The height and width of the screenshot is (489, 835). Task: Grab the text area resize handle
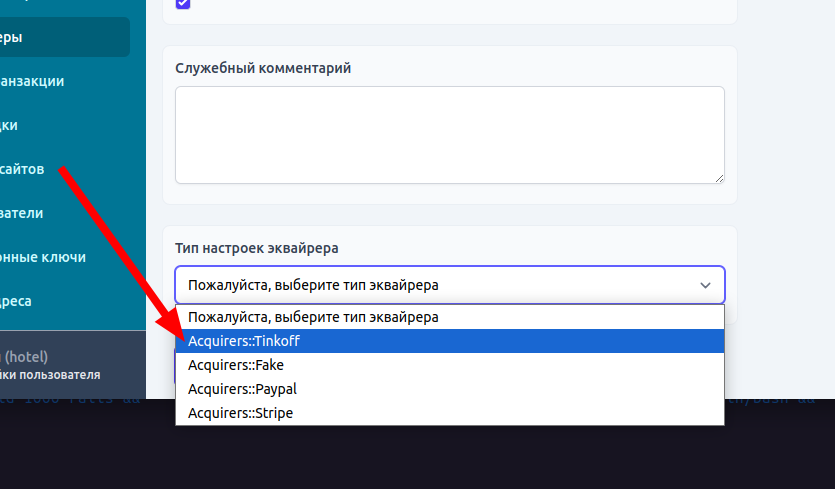click(718, 177)
